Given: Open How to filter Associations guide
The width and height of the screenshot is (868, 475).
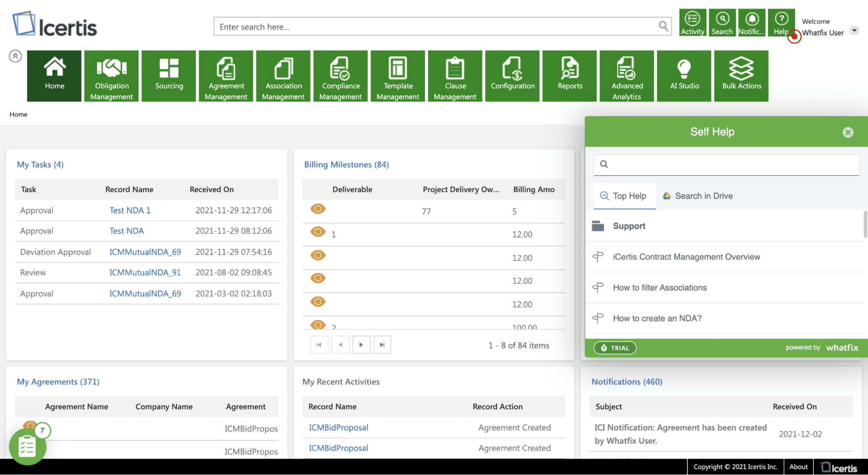Looking at the screenshot, I should 724,288.
